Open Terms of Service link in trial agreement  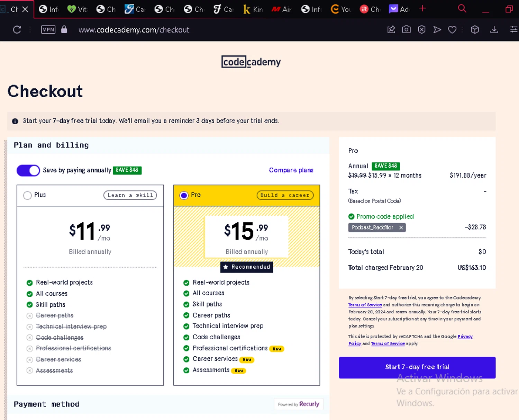(x=365, y=305)
